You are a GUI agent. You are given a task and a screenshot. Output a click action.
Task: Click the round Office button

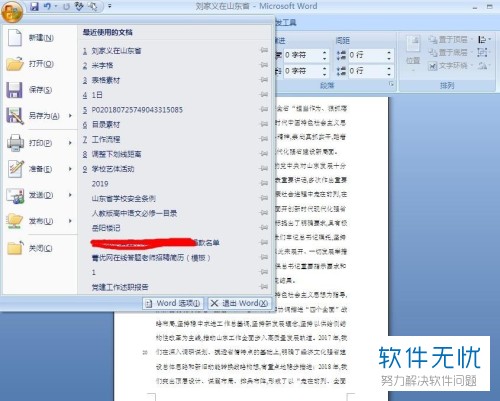coord(12,11)
